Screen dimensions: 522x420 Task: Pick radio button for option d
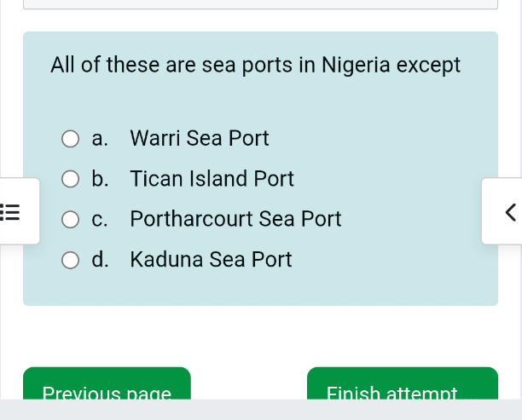pyautogui.click(x=71, y=261)
